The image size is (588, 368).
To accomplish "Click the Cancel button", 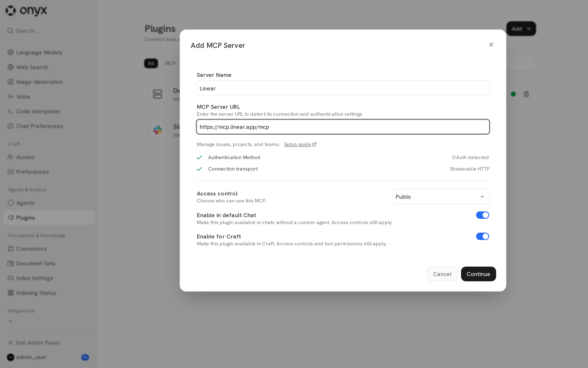I will (442, 274).
